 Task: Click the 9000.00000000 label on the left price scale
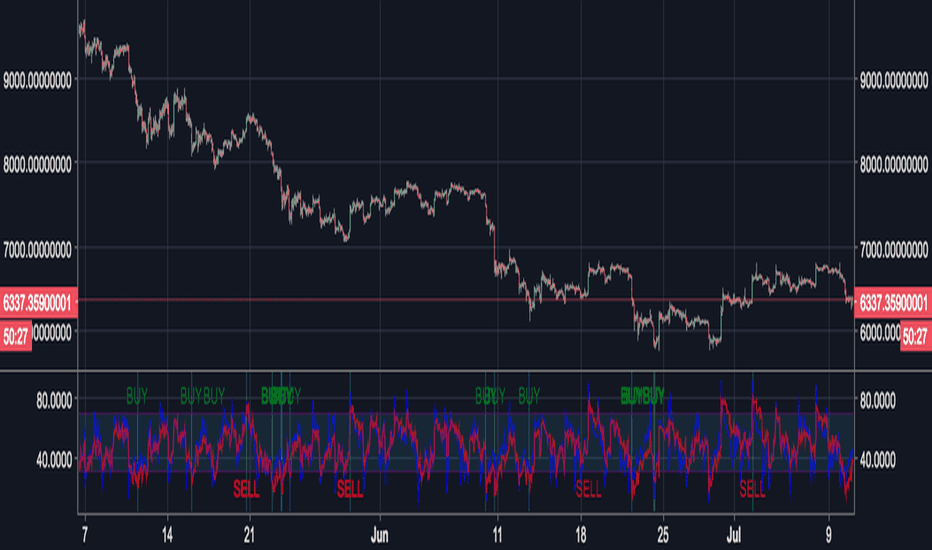point(37,80)
